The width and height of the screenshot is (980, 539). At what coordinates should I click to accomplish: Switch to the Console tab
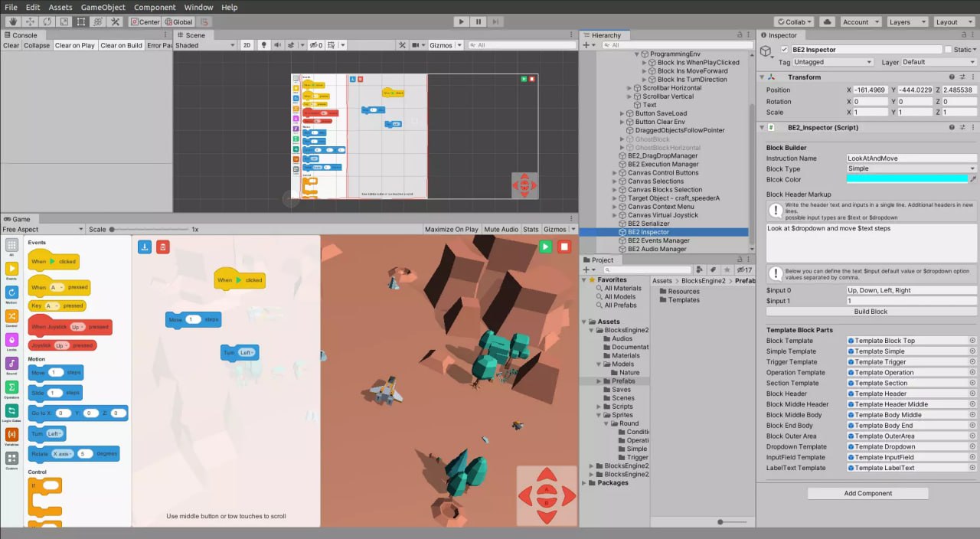point(23,34)
